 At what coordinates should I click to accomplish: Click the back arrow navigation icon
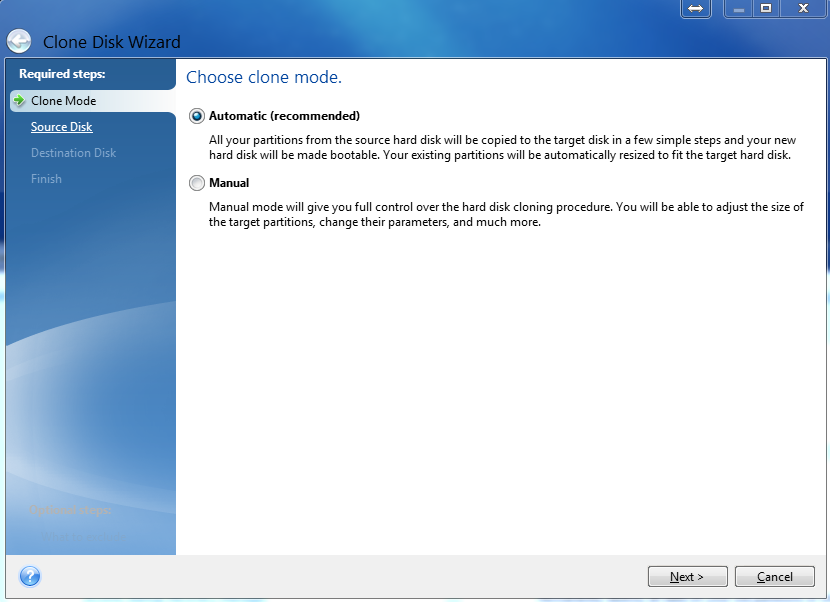19,41
